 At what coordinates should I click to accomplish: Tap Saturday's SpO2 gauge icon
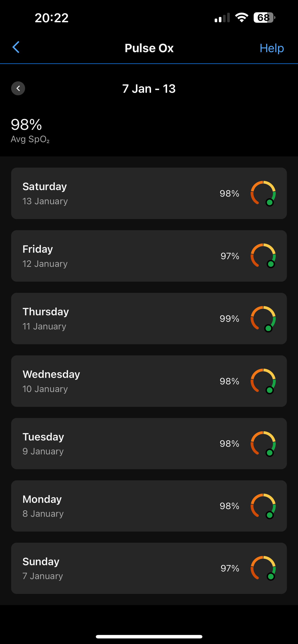click(x=263, y=193)
